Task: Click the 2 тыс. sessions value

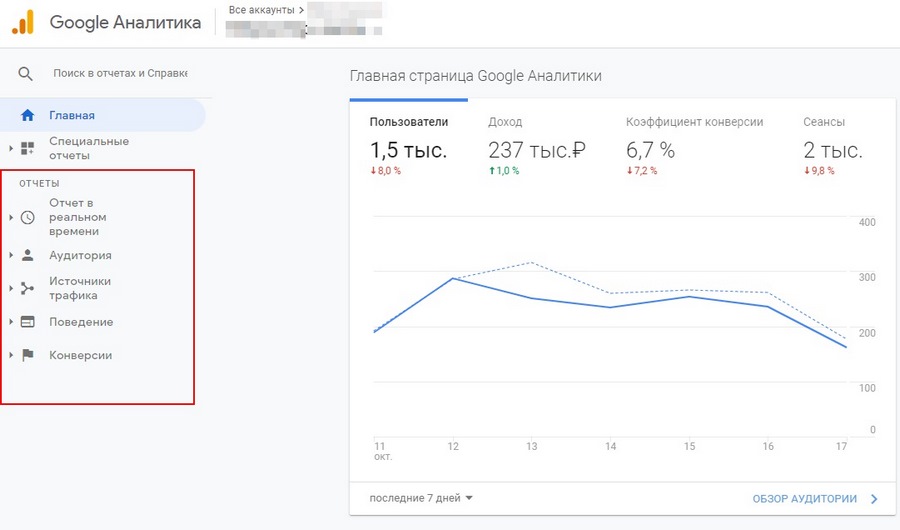Action: pyautogui.click(x=832, y=150)
